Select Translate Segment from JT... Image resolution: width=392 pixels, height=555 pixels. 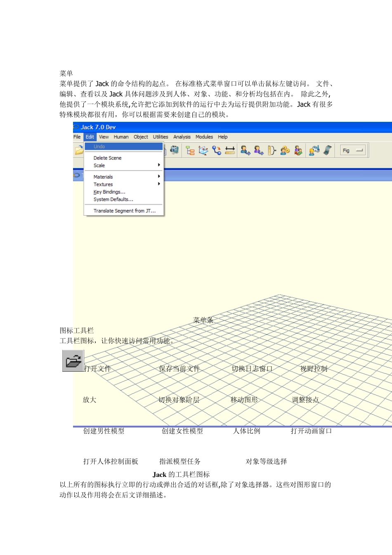point(124,211)
